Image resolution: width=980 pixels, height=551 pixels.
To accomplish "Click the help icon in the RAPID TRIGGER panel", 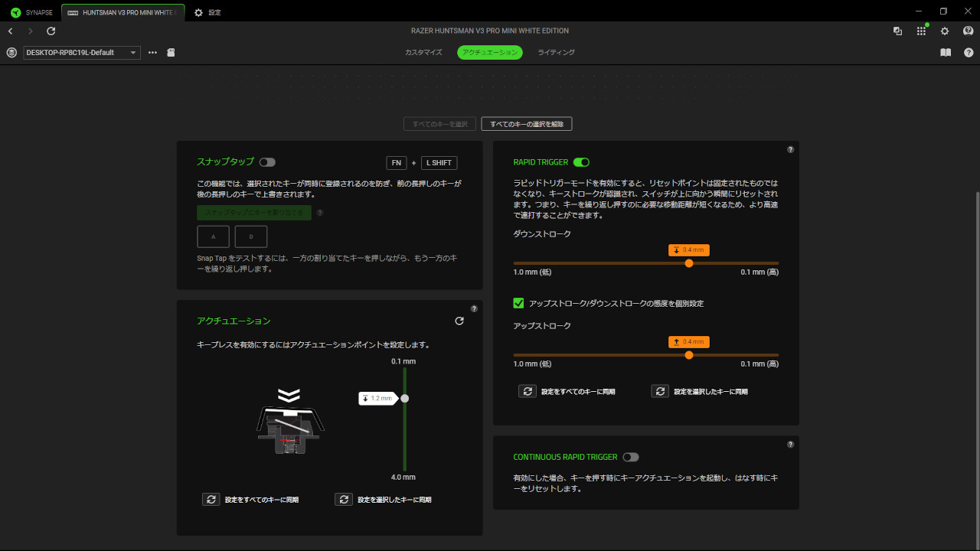I will tap(790, 150).
